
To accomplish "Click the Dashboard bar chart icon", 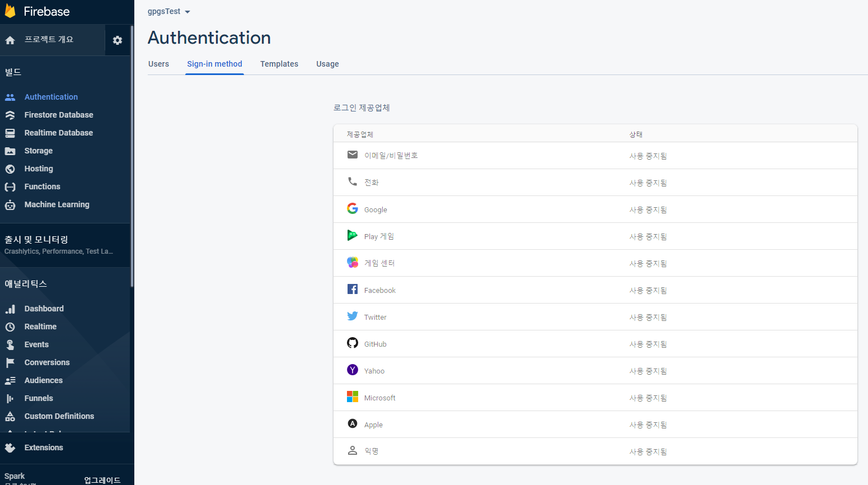I will 10,309.
